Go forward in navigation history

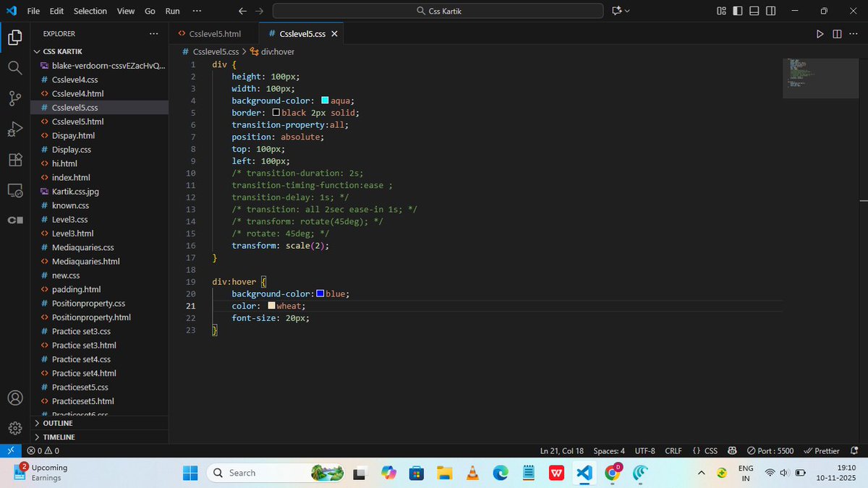click(259, 11)
